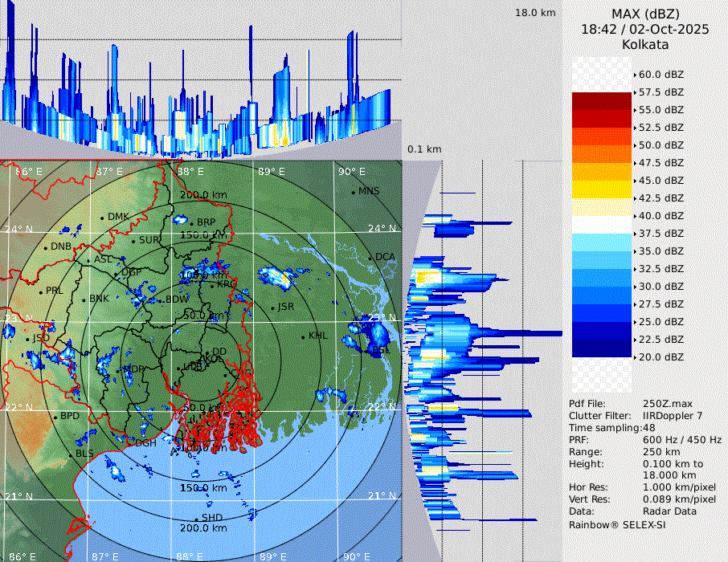Click the Kolkata radar site name
The width and height of the screenshot is (728, 562).
point(645,44)
